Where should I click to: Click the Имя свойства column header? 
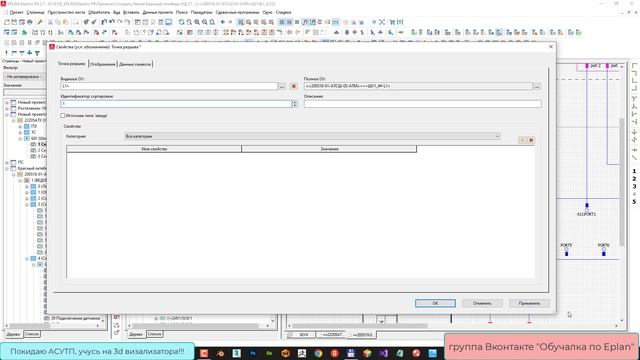click(154, 149)
